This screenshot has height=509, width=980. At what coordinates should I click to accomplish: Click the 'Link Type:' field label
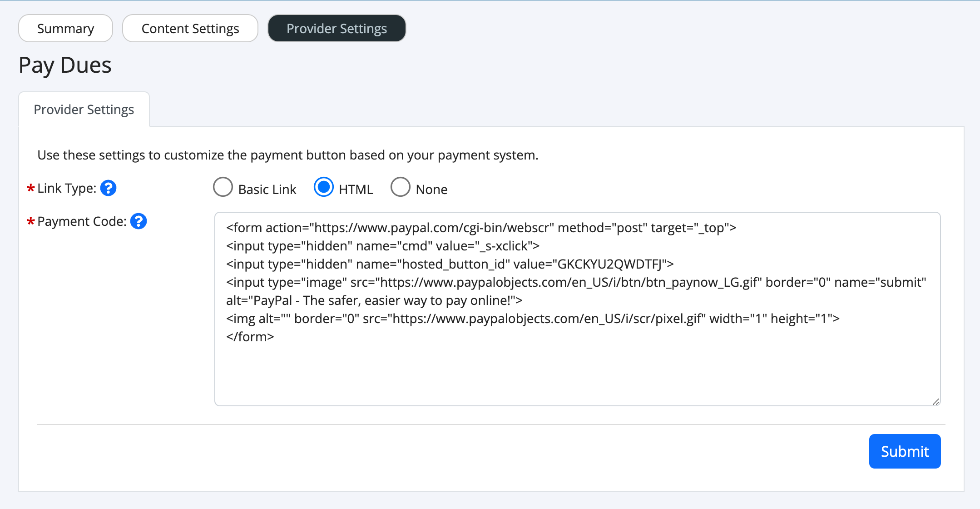pyautogui.click(x=67, y=188)
